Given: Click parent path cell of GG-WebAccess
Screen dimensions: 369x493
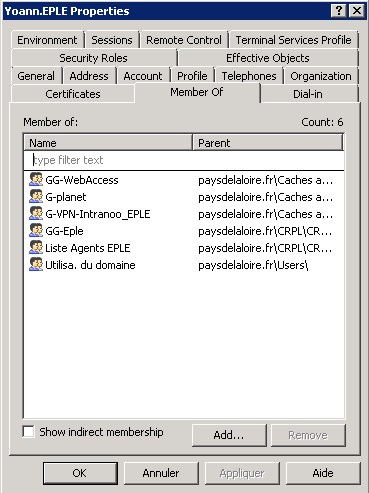Looking at the screenshot, I should [x=266, y=180].
